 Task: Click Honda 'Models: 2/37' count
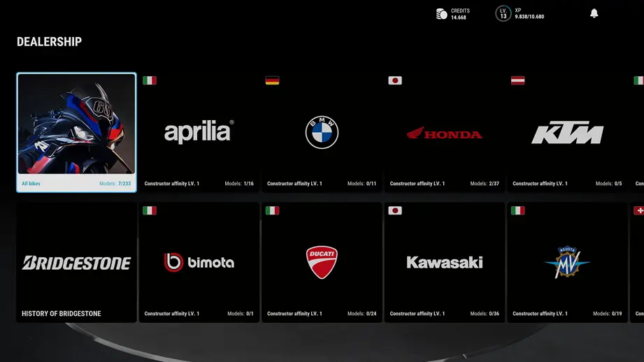(x=485, y=184)
